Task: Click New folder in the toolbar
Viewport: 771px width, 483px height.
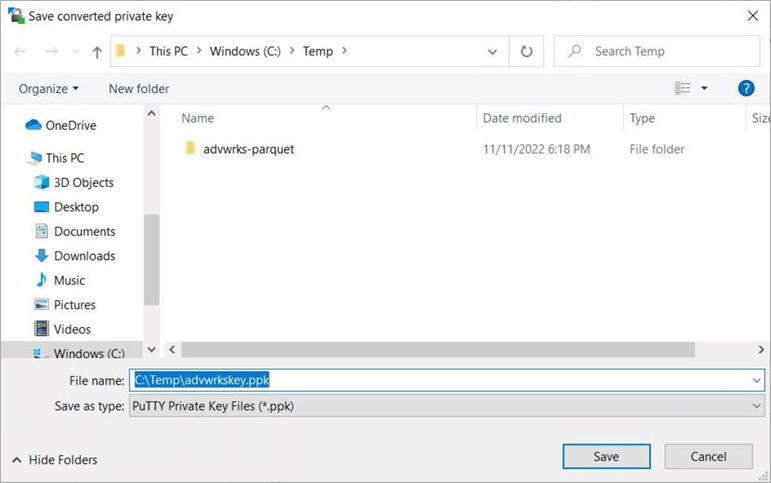Action: pyautogui.click(x=139, y=89)
